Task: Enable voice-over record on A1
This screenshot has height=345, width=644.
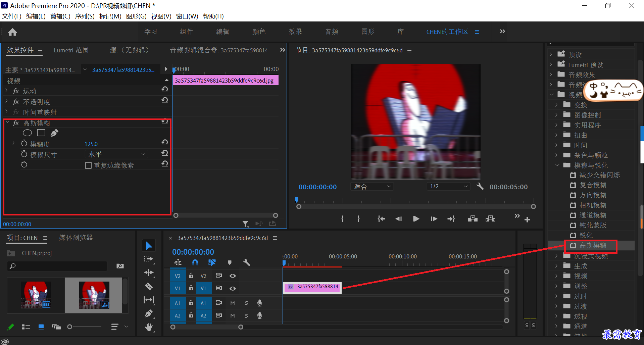Action: click(x=259, y=303)
